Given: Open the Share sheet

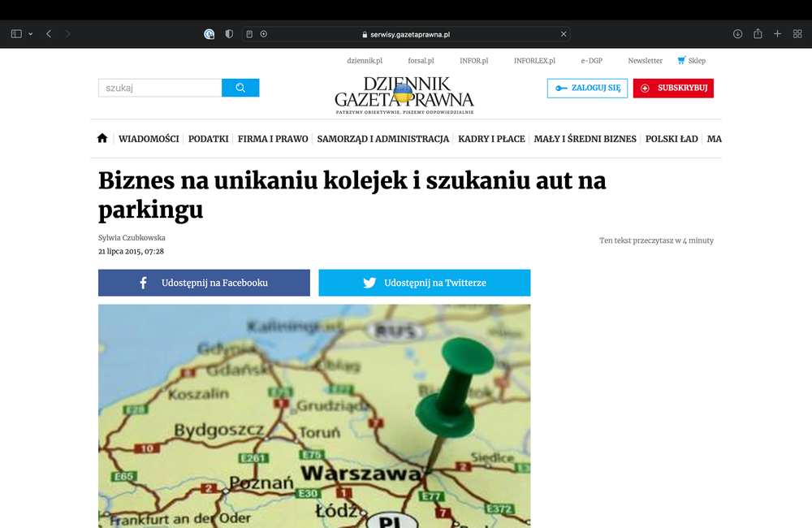Looking at the screenshot, I should tap(757, 33).
